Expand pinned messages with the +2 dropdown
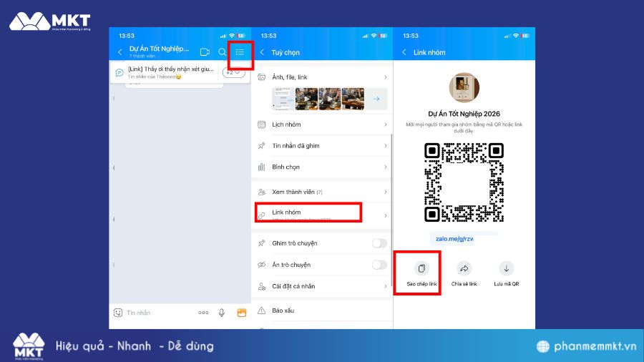 point(234,73)
